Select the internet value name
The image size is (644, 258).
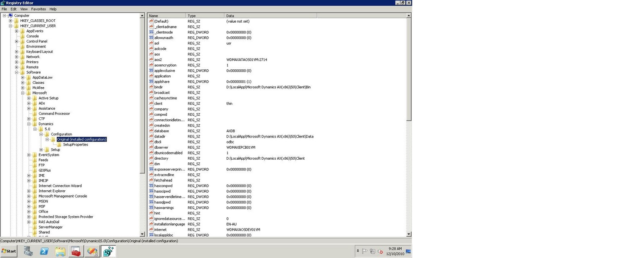(161, 230)
